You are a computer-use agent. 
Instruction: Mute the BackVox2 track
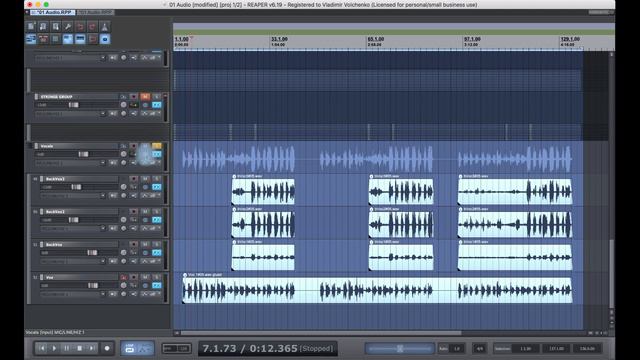145,211
